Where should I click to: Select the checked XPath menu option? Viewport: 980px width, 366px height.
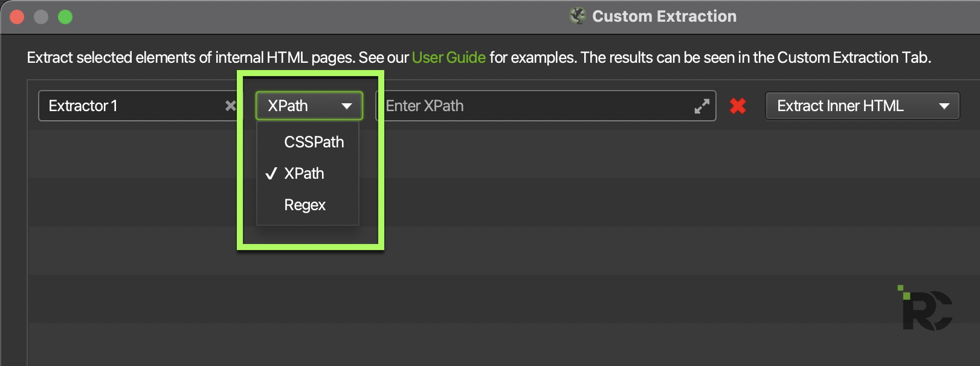click(x=308, y=173)
